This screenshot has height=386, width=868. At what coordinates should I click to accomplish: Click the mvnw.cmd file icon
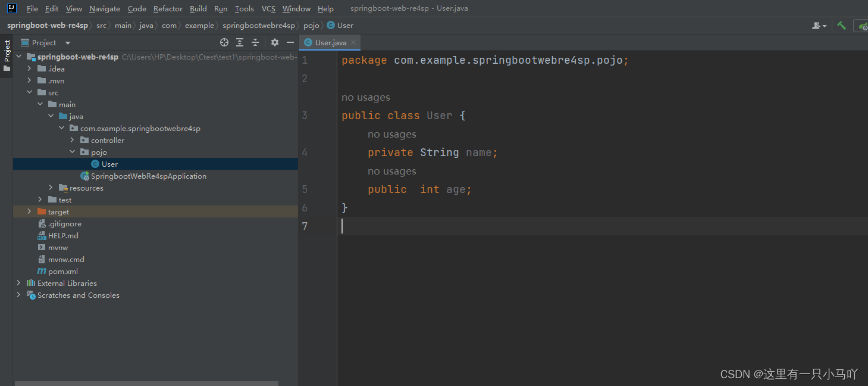[x=42, y=259]
